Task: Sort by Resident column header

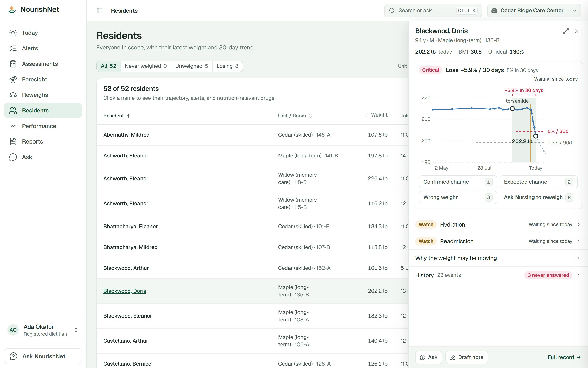Action: [117, 116]
